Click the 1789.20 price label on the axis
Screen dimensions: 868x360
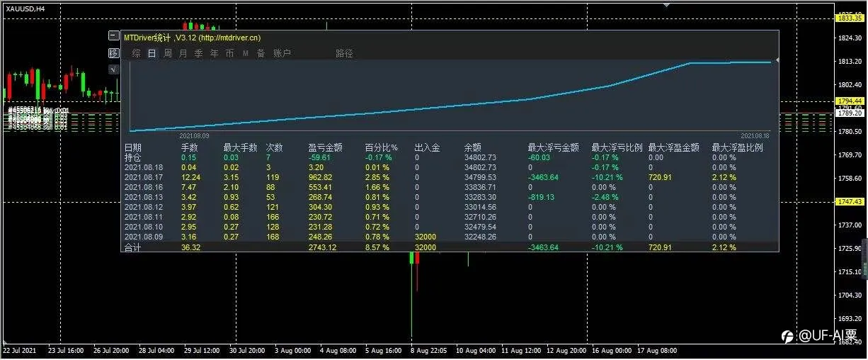(x=849, y=113)
